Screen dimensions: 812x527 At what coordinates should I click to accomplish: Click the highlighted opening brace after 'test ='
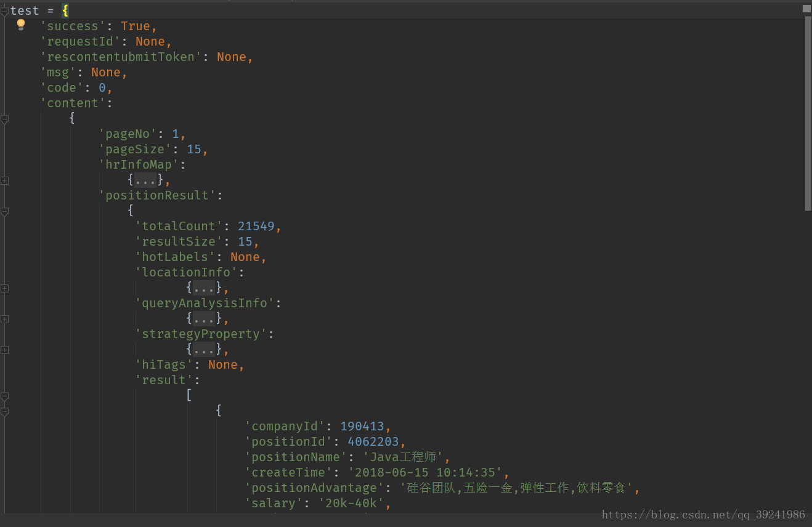(65, 10)
